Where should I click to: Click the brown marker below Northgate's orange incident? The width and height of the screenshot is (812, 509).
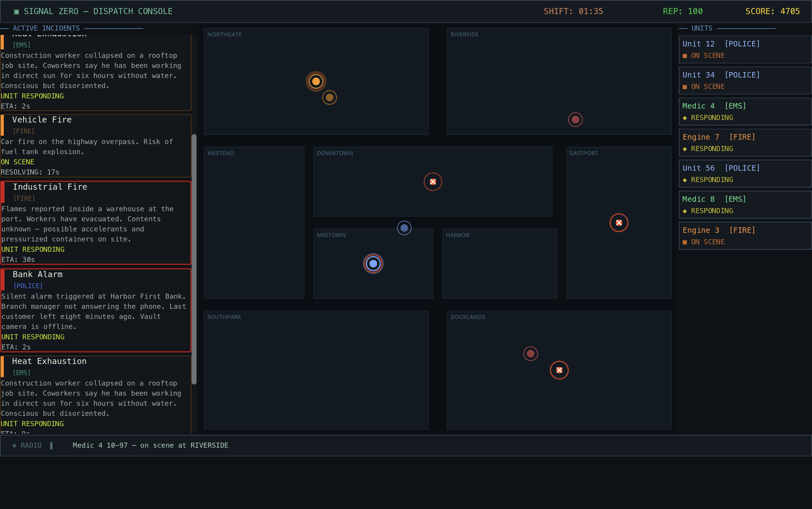(329, 98)
